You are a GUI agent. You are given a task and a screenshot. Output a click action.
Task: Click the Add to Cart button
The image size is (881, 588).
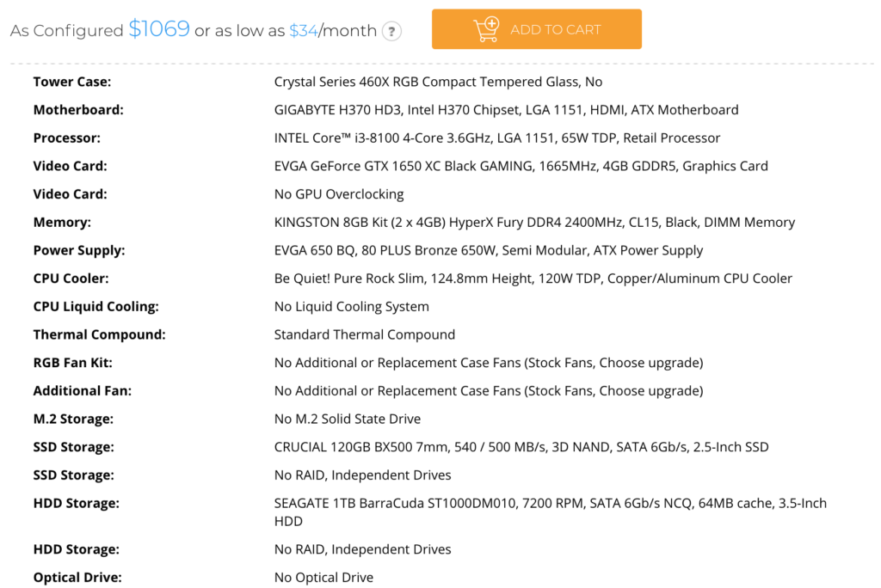(537, 29)
